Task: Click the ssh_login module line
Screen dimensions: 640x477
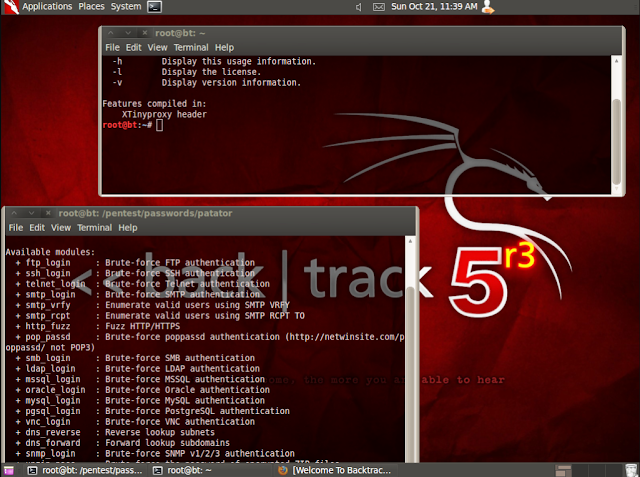Action: [135, 273]
